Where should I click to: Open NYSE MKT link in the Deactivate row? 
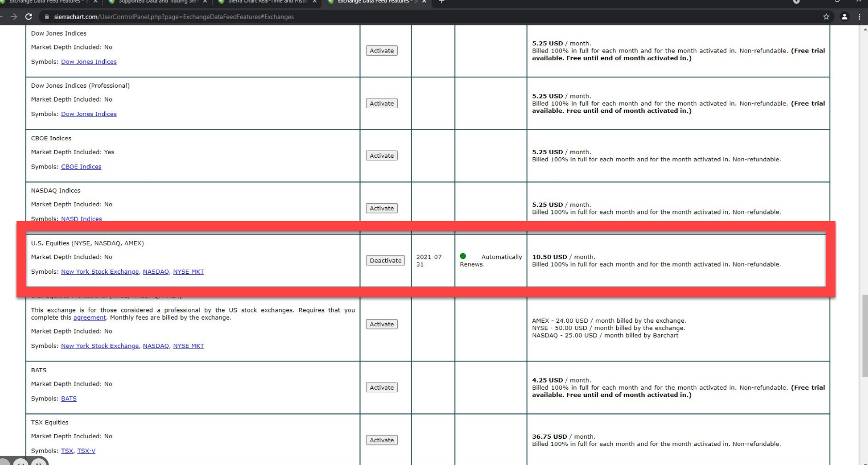point(188,272)
